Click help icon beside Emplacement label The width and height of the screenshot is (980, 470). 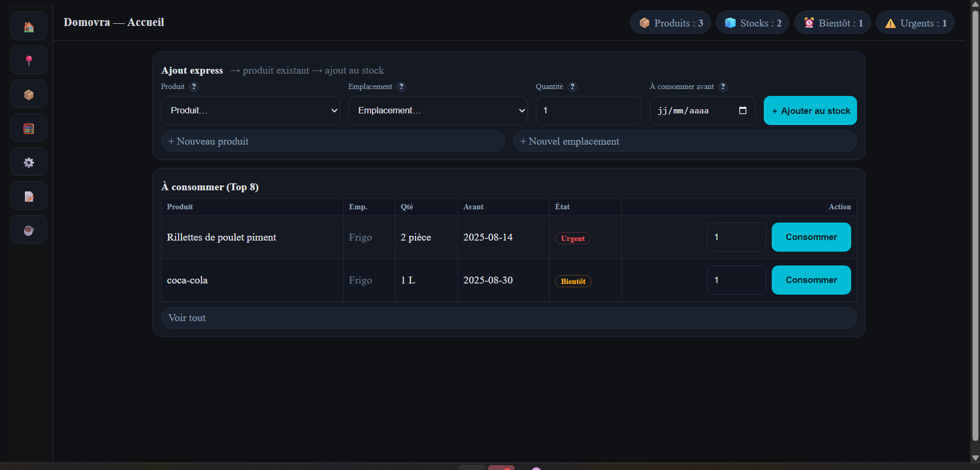click(x=401, y=87)
